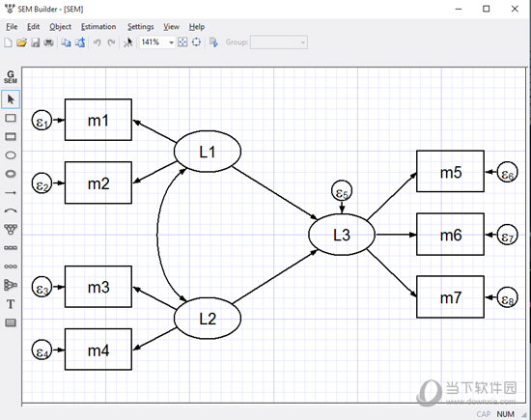Open the Object menu

click(60, 27)
